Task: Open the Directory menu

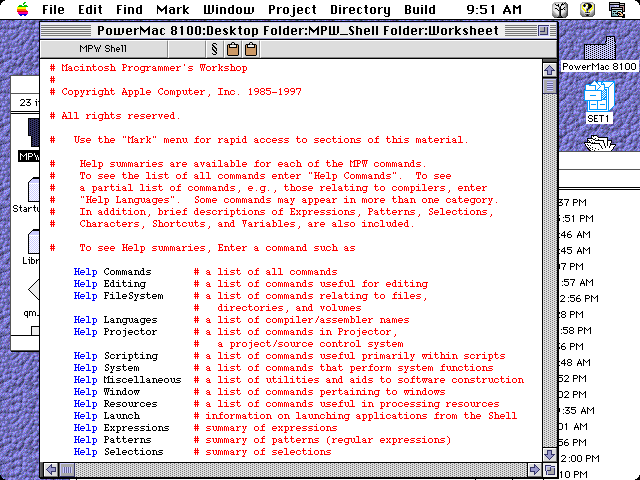Action: 360,9
